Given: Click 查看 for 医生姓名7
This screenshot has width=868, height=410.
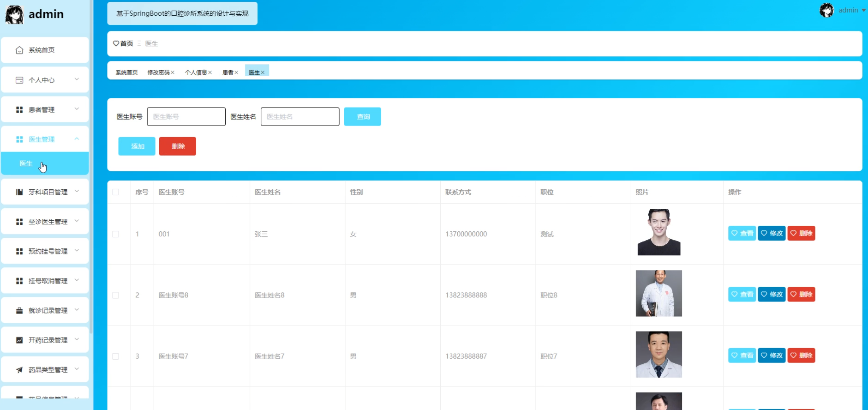Looking at the screenshot, I should (x=742, y=355).
